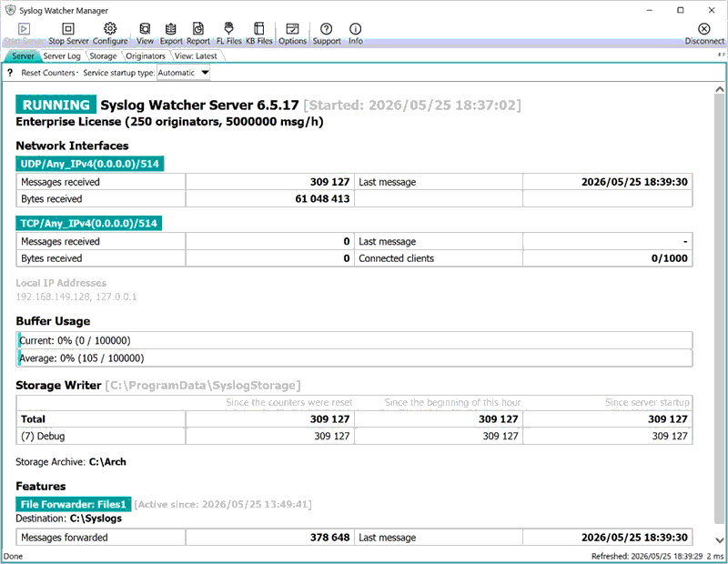Click the Storage Archive path C:\Arch
This screenshot has width=728, height=564.
[x=107, y=462]
